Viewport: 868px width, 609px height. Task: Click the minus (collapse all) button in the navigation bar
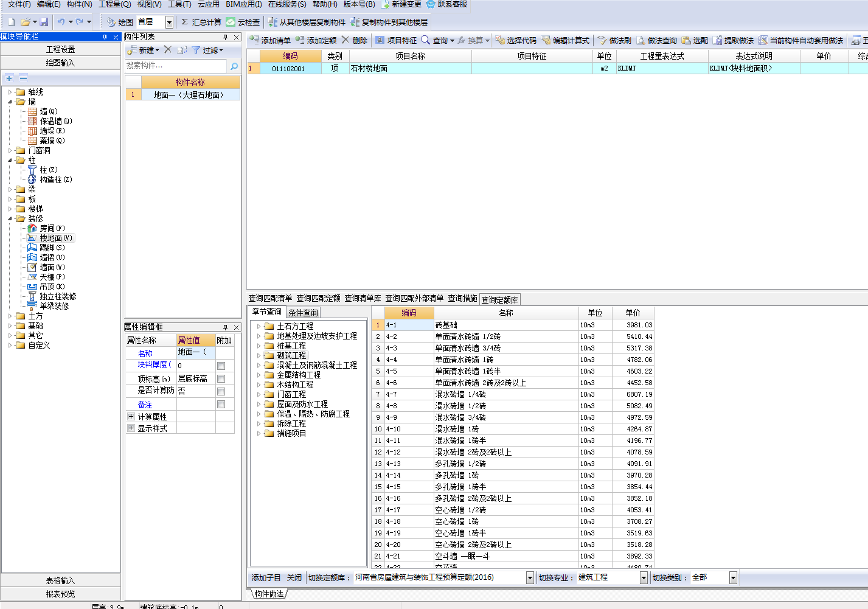[23, 78]
